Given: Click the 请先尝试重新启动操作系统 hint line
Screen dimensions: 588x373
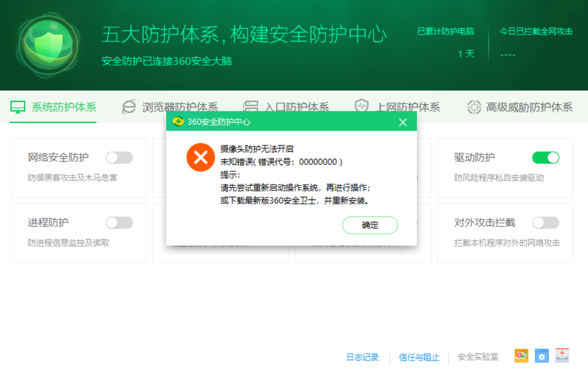Looking at the screenshot, I should pos(295,188).
